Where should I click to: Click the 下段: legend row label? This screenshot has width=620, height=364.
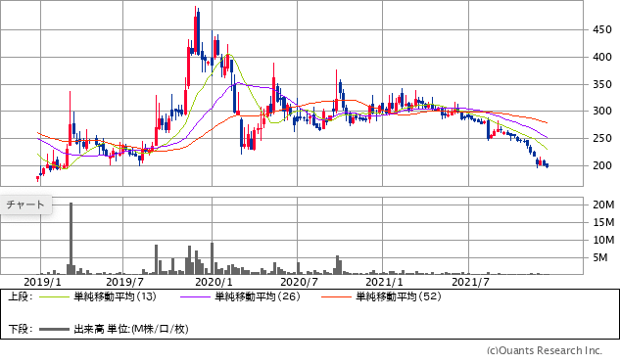(x=21, y=329)
